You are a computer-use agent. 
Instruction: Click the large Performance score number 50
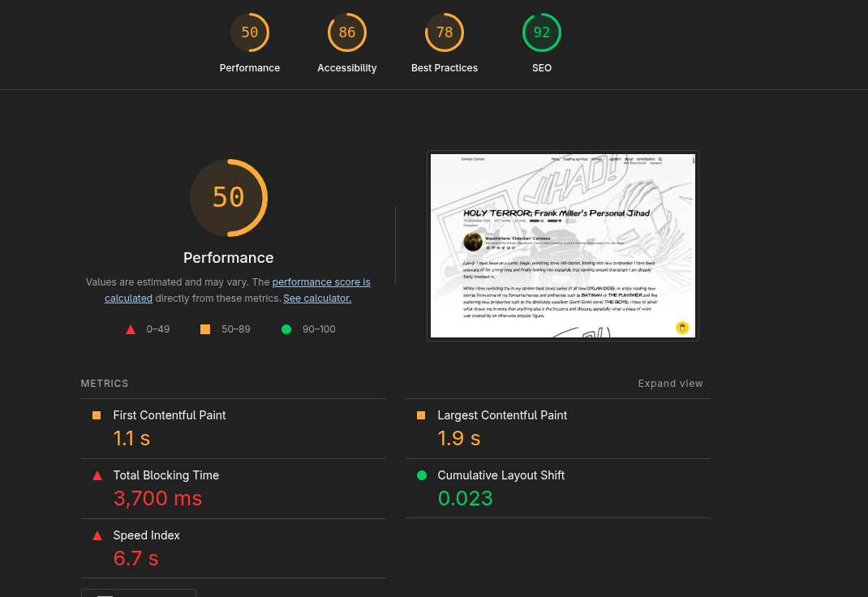point(228,197)
